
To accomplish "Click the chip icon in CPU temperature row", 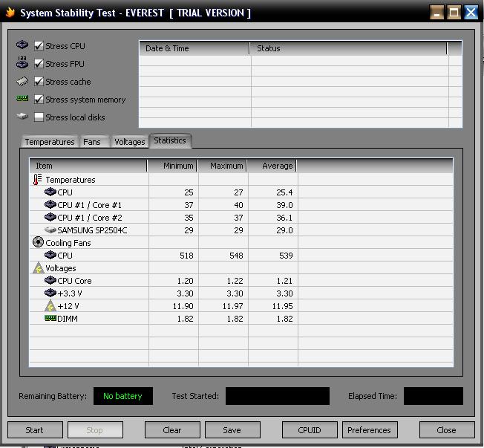I will pyautogui.click(x=50, y=192).
